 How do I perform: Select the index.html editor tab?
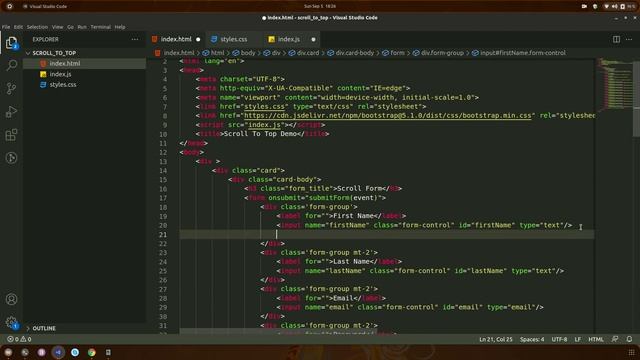click(x=176, y=39)
